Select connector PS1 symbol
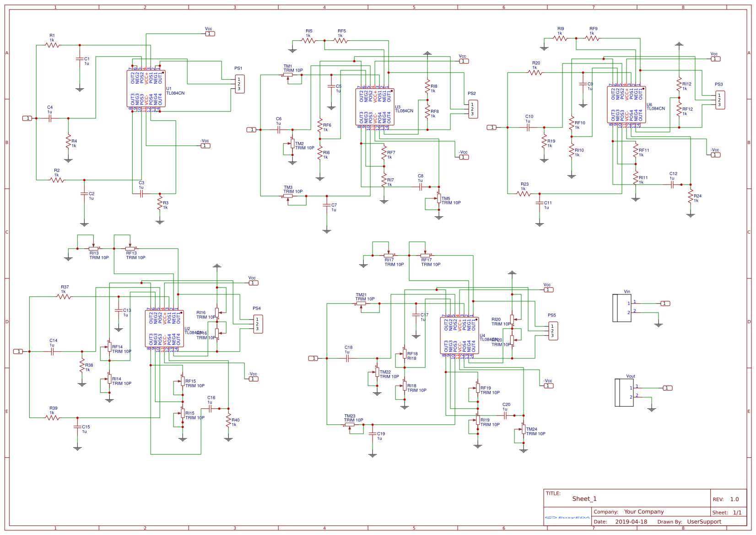The image size is (756, 535). (240, 85)
